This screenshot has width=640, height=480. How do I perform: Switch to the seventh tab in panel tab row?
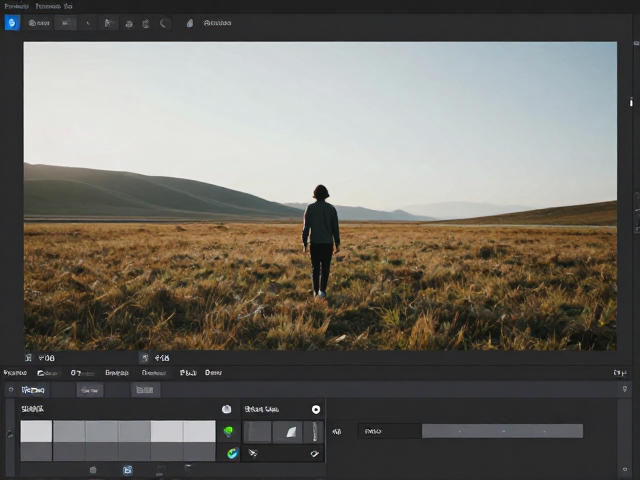(x=213, y=373)
